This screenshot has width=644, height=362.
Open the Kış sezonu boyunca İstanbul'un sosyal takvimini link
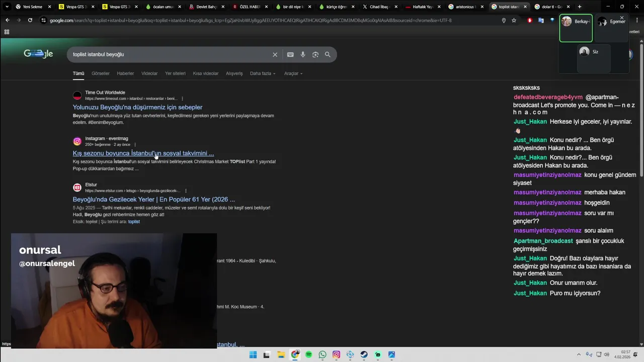[143, 153]
